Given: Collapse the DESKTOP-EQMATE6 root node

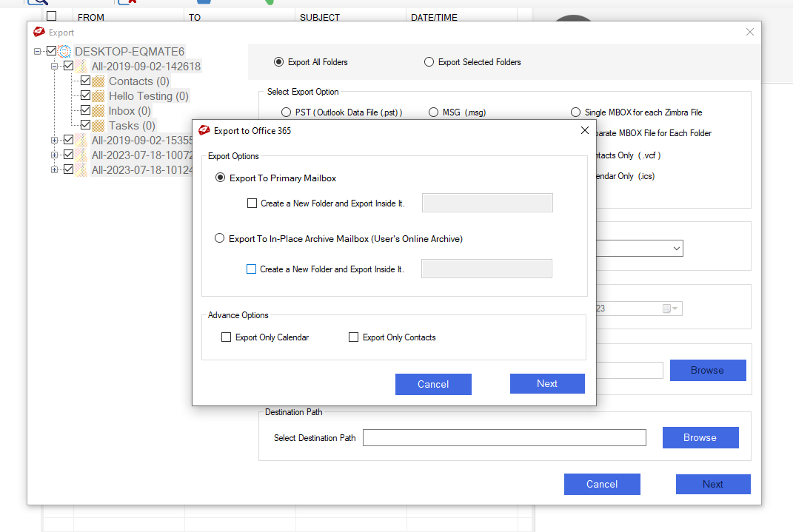Looking at the screenshot, I should click(x=38, y=52).
